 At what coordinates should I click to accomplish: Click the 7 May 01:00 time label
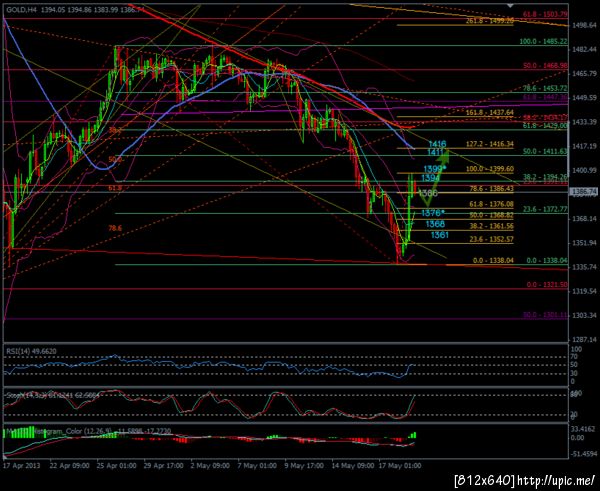(258, 466)
